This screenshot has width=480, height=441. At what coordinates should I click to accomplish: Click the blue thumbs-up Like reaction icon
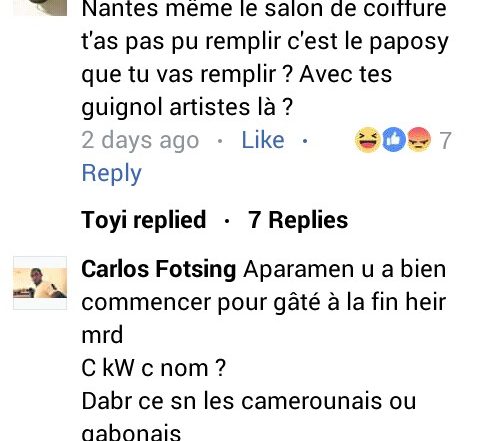(394, 140)
